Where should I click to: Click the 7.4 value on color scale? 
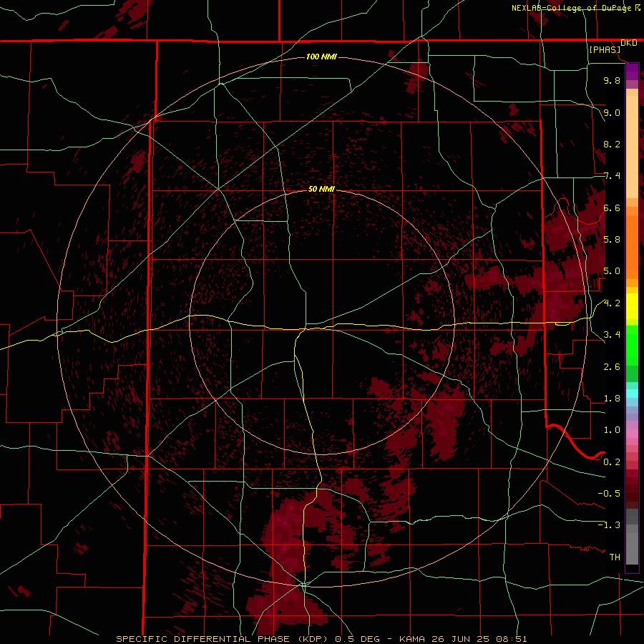tap(612, 176)
